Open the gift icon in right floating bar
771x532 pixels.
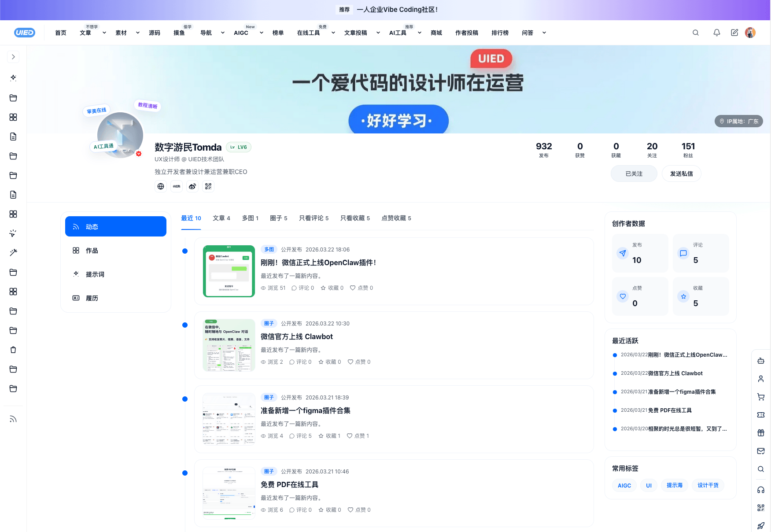(x=761, y=433)
